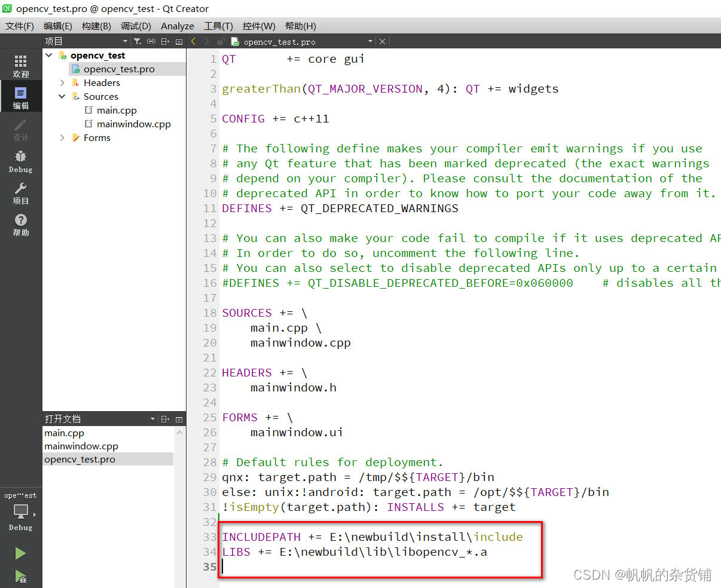
Task: Select opencv_test.pro in project tree
Action: coord(119,69)
